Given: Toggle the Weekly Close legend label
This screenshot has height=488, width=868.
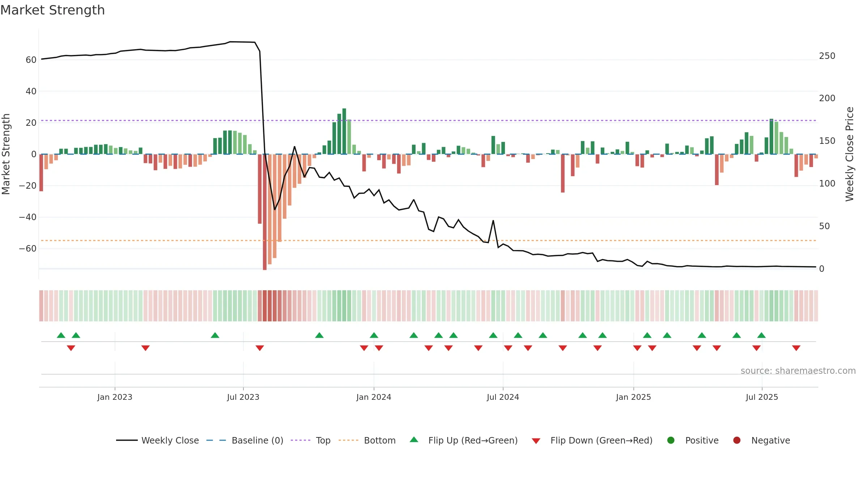Looking at the screenshot, I should [170, 440].
